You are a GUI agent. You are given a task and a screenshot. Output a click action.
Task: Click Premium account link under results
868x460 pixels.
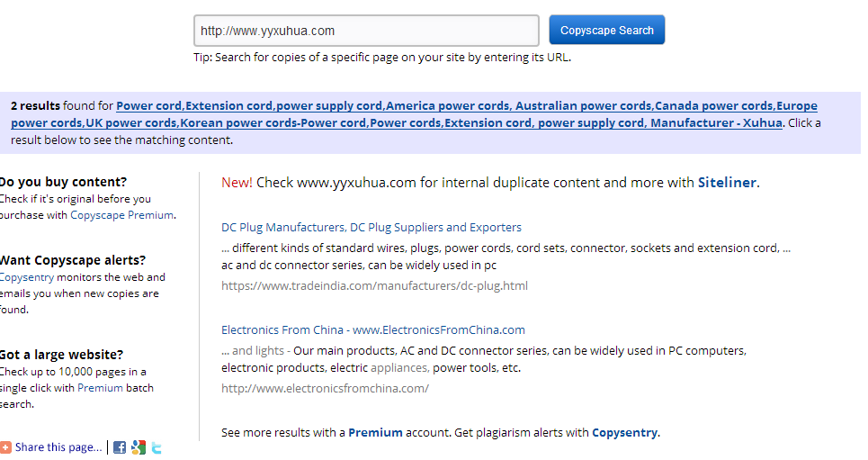point(375,433)
